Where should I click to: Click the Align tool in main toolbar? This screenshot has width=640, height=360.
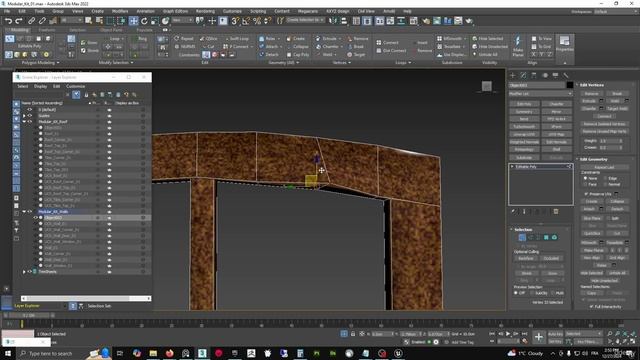click(x=344, y=20)
